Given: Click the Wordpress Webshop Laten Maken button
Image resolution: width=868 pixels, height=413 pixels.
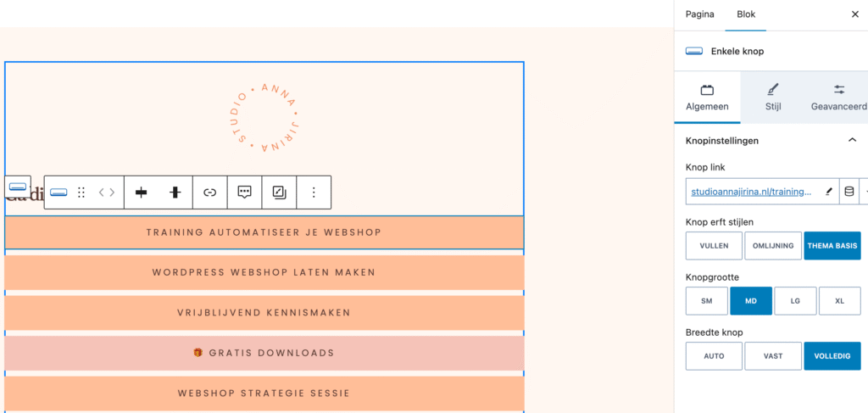Looking at the screenshot, I should click(264, 273).
